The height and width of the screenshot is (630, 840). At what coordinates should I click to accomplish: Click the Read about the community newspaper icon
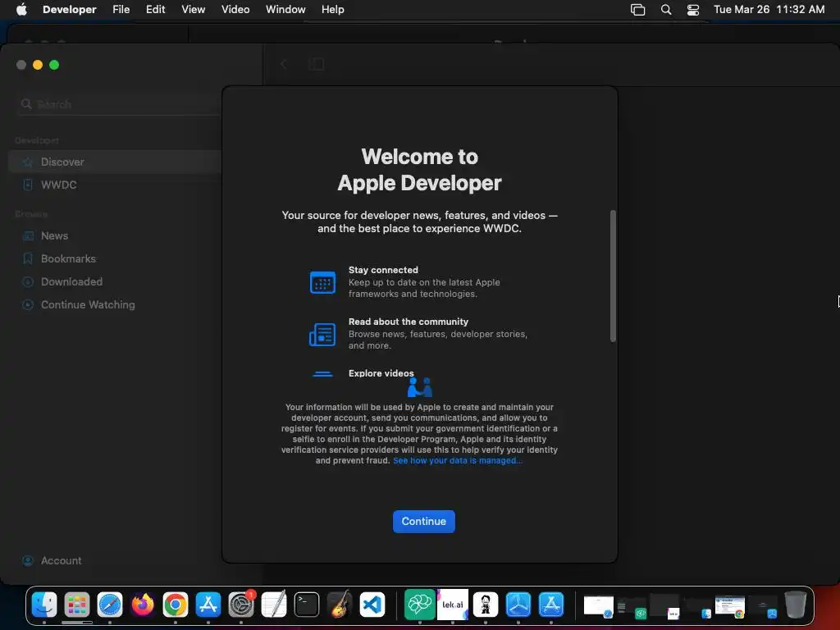[x=322, y=335]
